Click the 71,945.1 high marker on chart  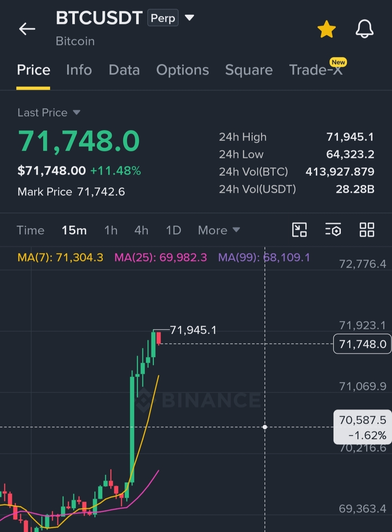(193, 330)
